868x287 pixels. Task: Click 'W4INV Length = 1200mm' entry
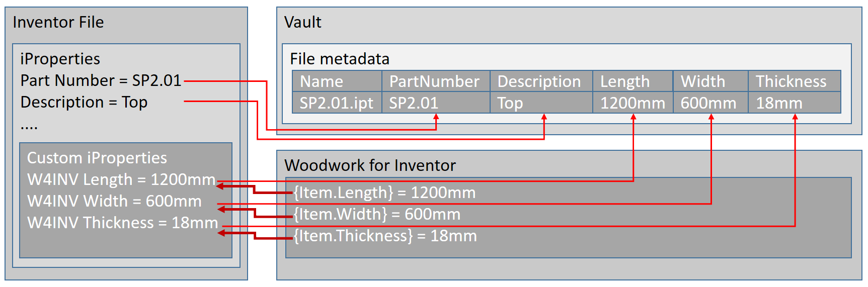pos(121,179)
